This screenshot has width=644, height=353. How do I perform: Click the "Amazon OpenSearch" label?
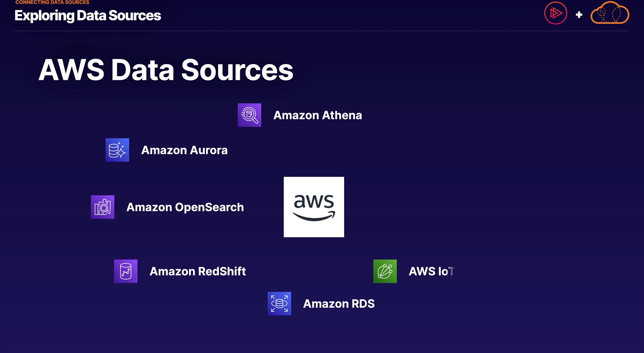click(x=185, y=207)
